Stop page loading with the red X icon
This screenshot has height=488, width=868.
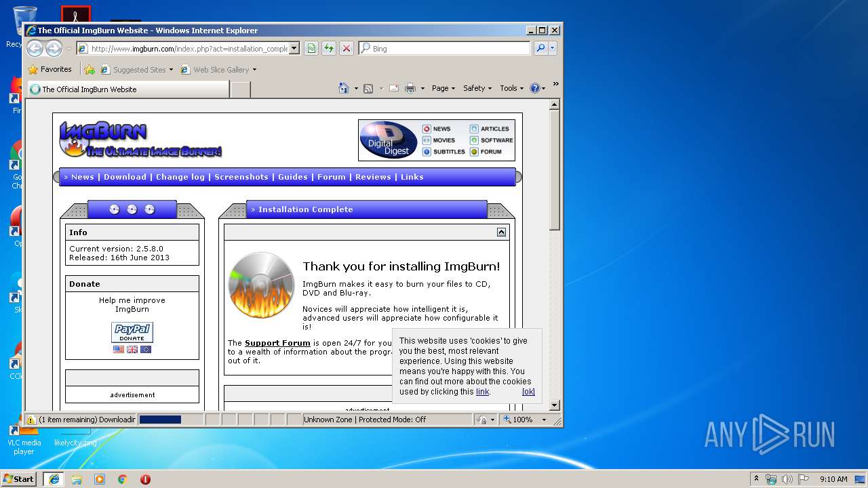click(x=347, y=48)
